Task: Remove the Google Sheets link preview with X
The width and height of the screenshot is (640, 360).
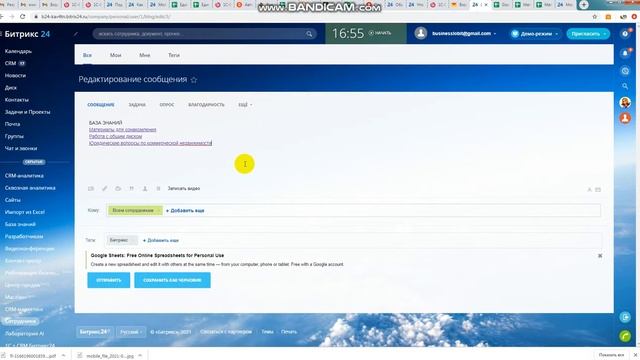Action: (x=600, y=256)
